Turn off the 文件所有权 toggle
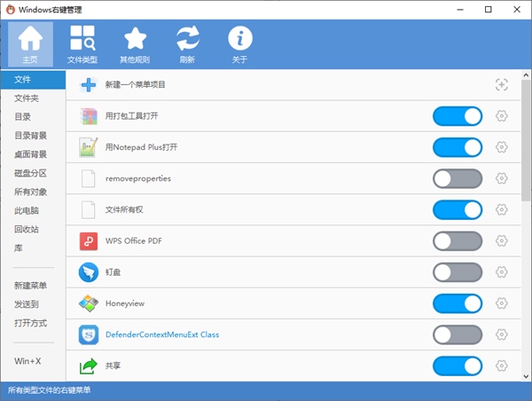The height and width of the screenshot is (401, 532). coord(458,210)
